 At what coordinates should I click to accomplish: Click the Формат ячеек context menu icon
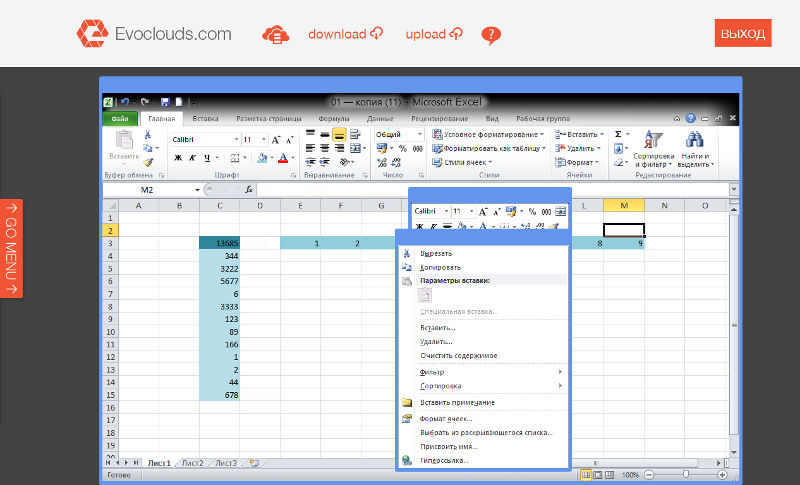pos(407,419)
